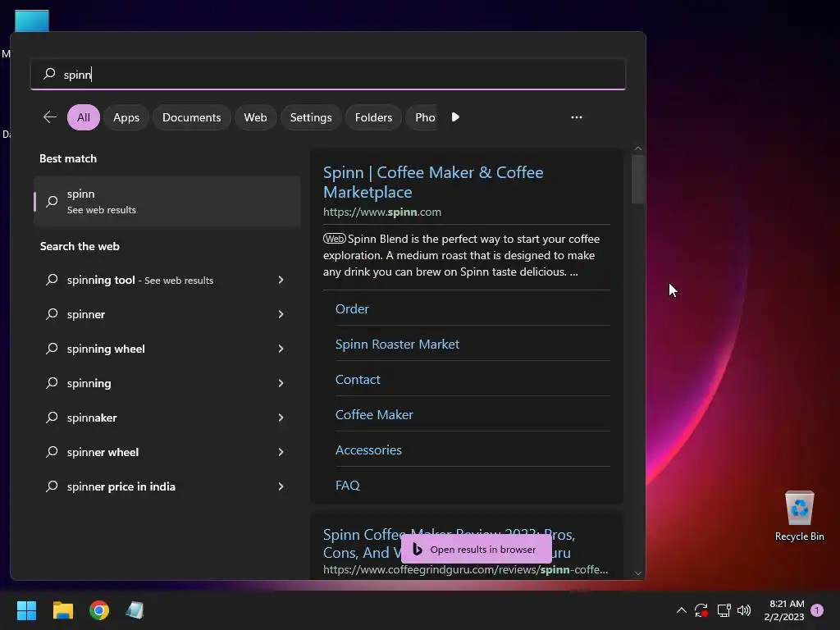Open the clock and date flyout
The image size is (840, 630).
pos(784,610)
